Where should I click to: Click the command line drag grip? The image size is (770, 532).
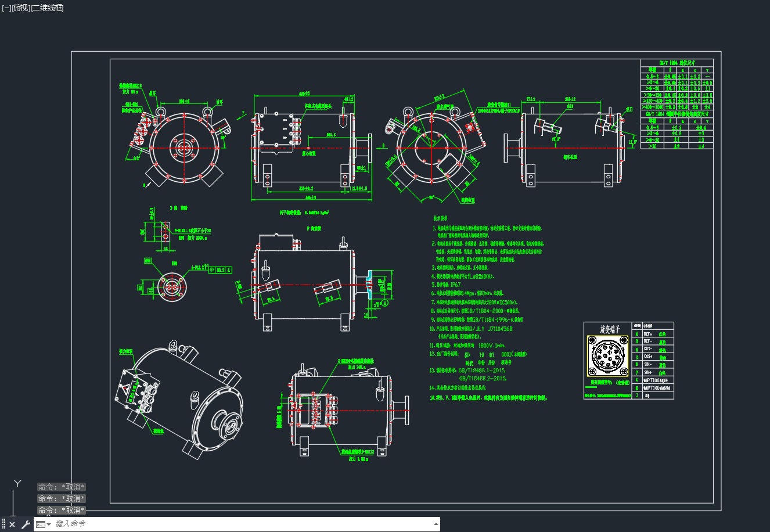[3, 524]
